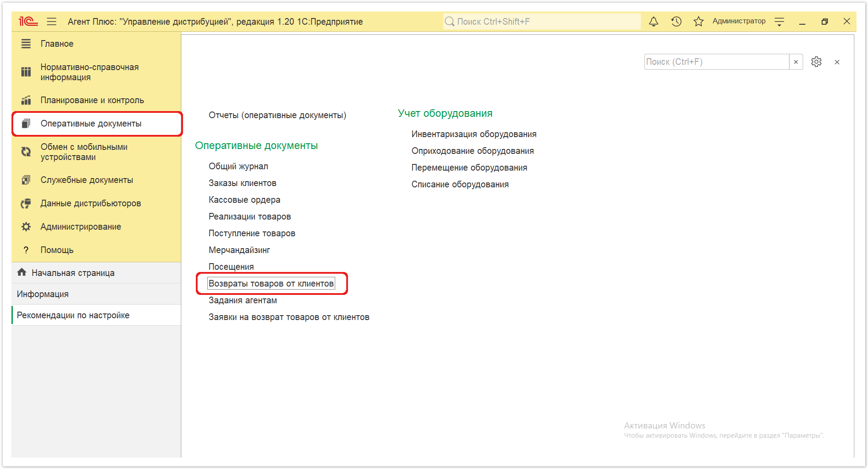Open service settings menu next to Администратор
The height and width of the screenshot is (469, 868).
779,21
